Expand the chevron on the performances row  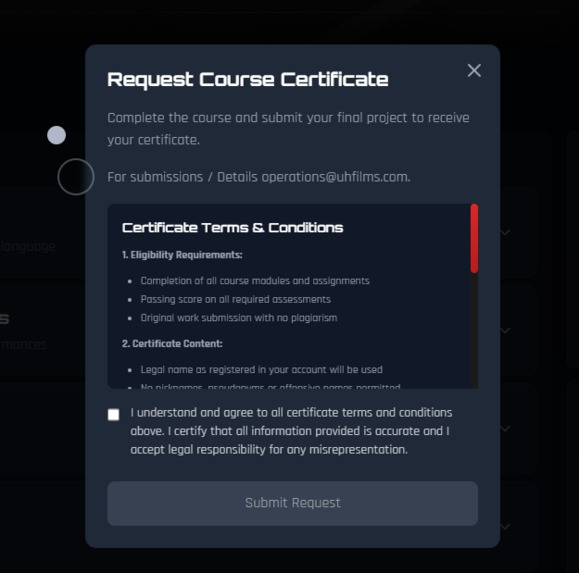point(505,330)
